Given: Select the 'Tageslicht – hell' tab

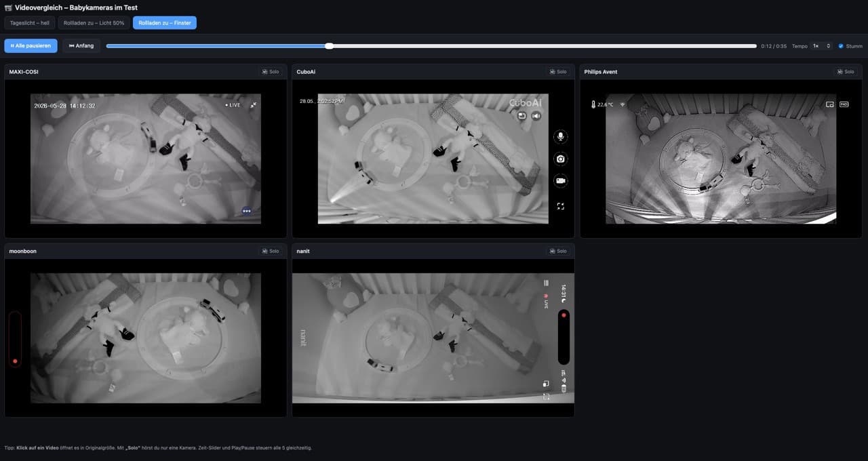Looking at the screenshot, I should click(29, 23).
